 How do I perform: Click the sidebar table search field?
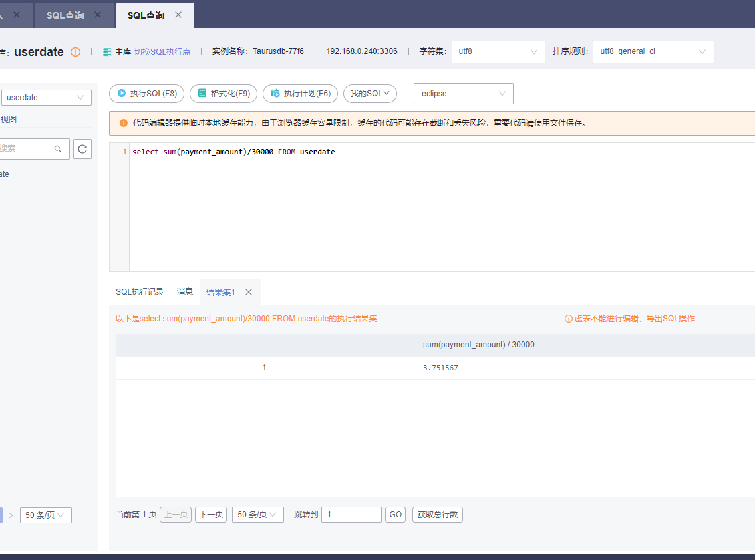click(x=23, y=149)
